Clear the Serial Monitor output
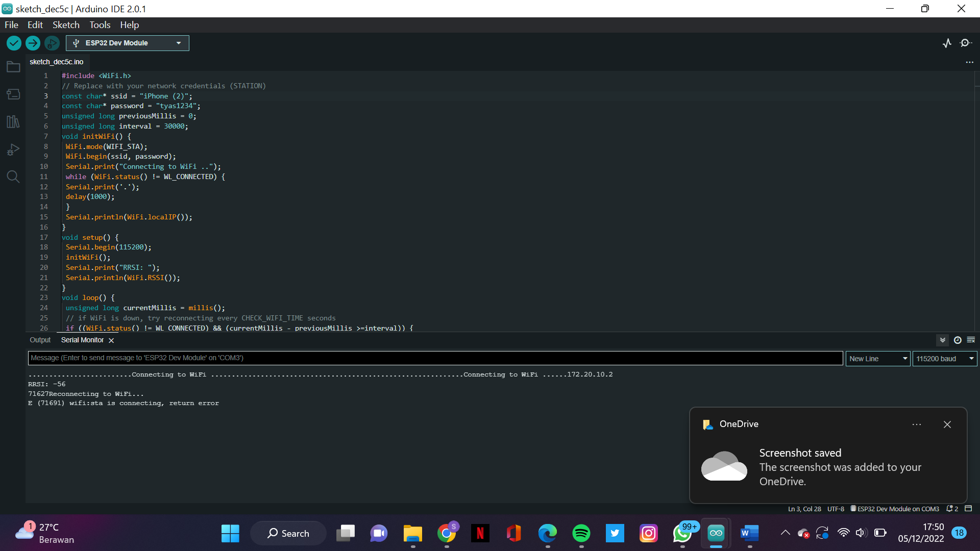Viewport: 980px width, 551px height. point(971,340)
